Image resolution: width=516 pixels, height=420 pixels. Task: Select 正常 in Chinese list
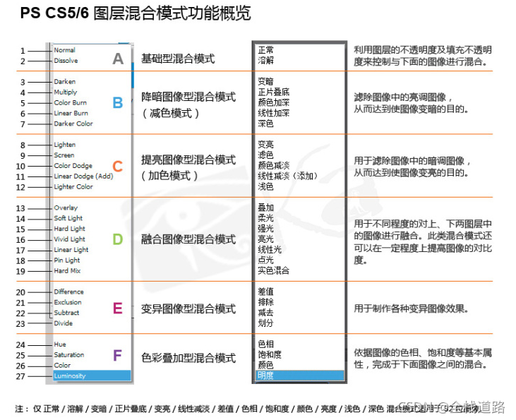tap(265, 50)
